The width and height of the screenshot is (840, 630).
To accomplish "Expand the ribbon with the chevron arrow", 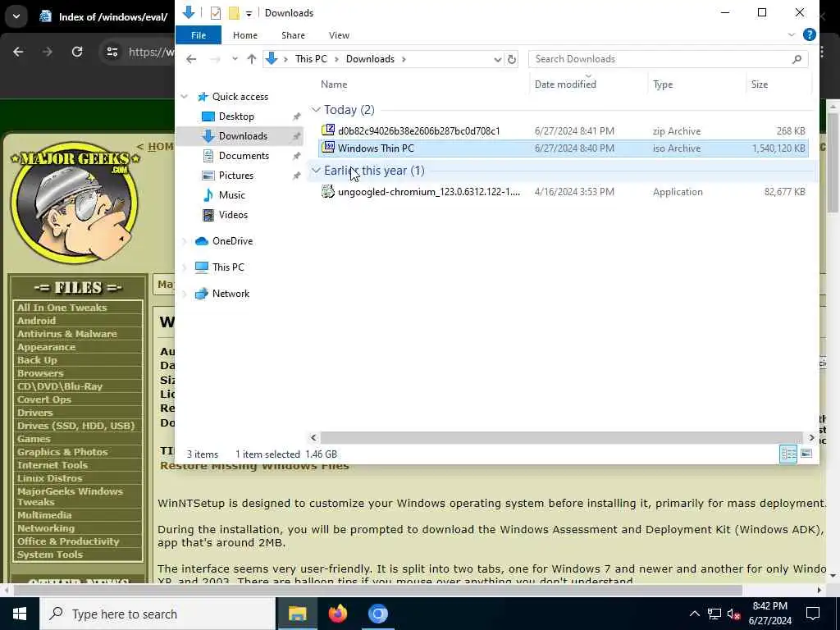I will 792,34.
